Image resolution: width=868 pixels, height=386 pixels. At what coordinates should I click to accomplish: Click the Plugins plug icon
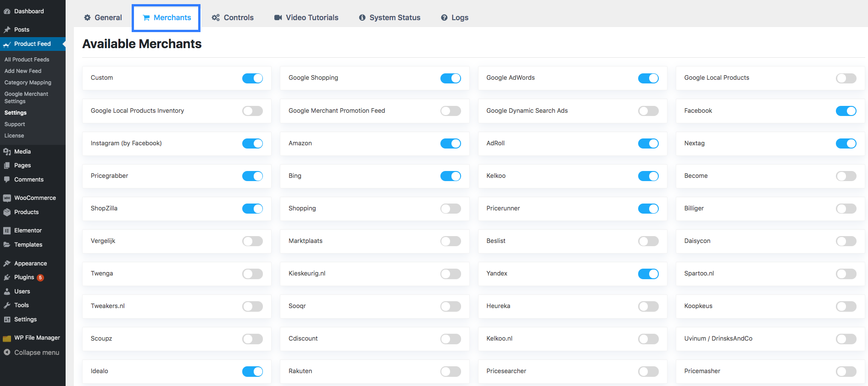click(7, 277)
